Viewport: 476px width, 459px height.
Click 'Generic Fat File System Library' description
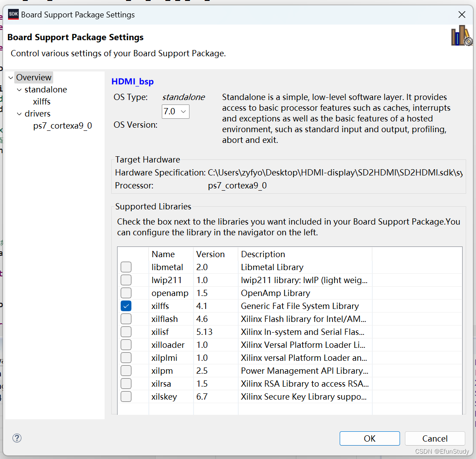[299, 306]
